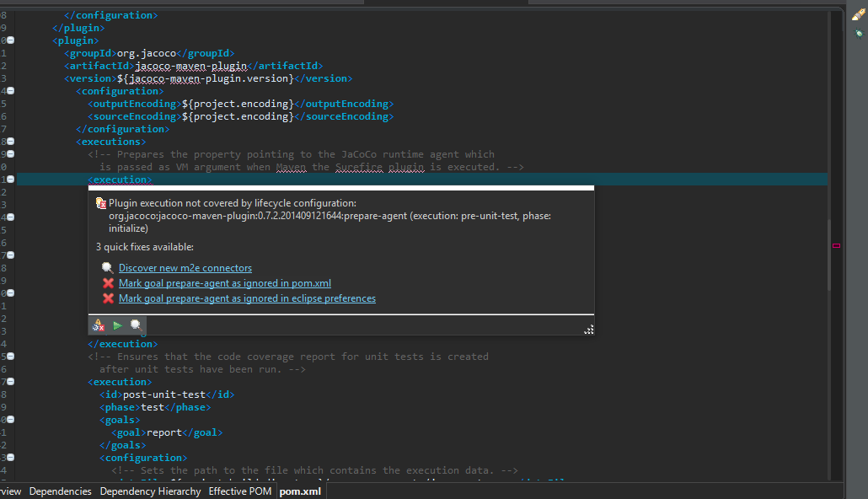
Task: Open the Dependencies tab
Action: (x=61, y=491)
